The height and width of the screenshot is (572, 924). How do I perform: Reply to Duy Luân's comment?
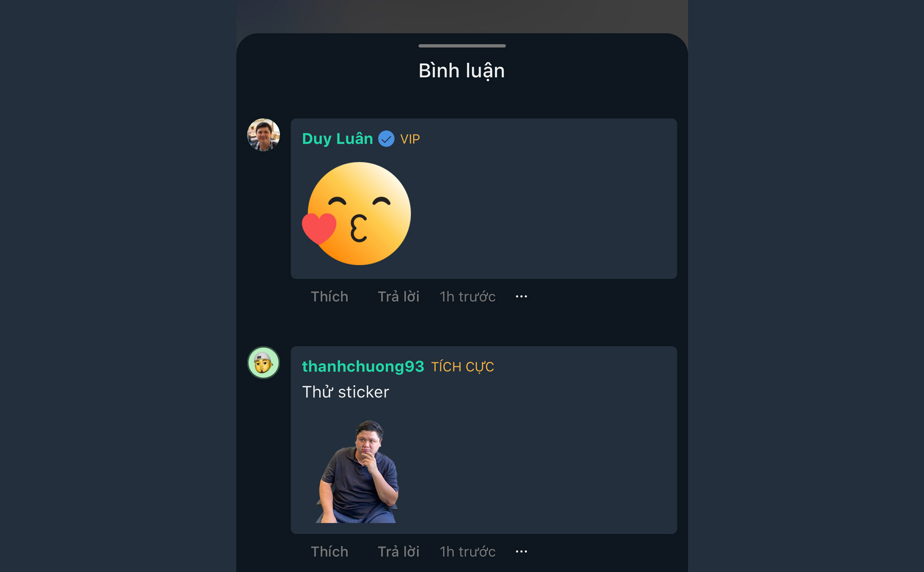coord(399,296)
